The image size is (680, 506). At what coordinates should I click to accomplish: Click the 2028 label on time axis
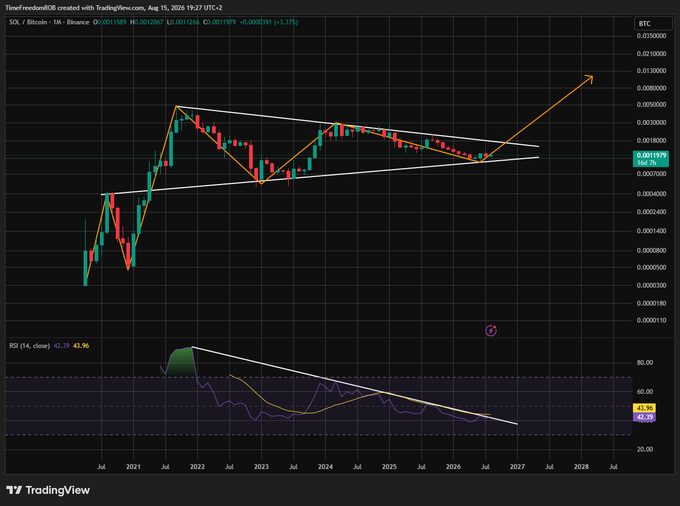(x=581, y=467)
